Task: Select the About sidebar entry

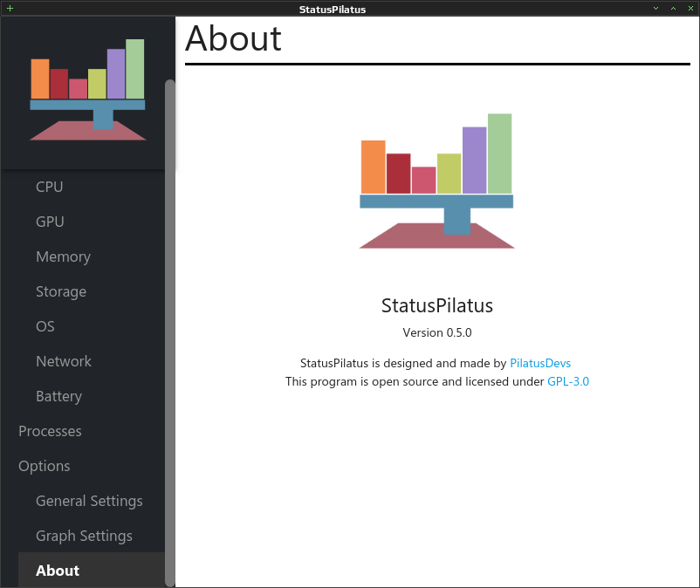Action: [92, 571]
